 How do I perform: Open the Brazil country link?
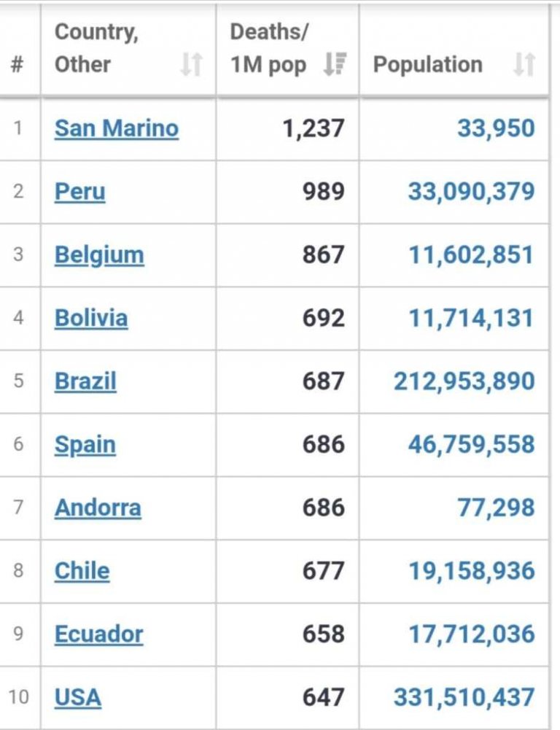[85, 381]
